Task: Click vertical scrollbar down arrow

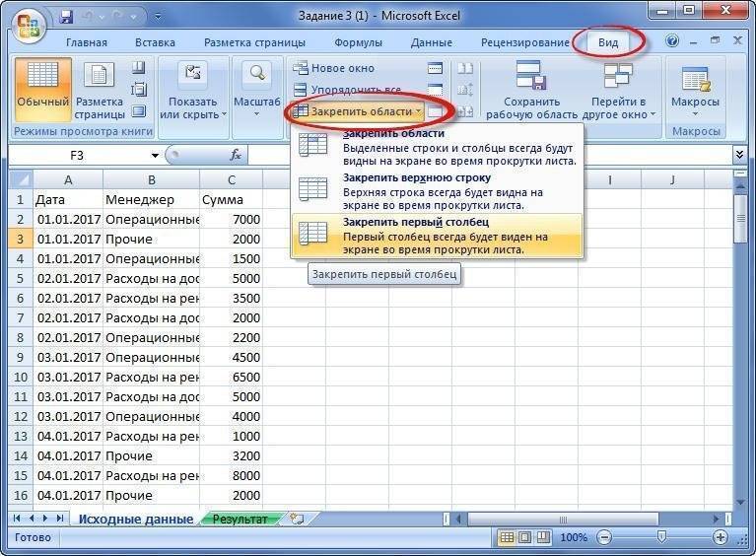Action: pyautogui.click(x=740, y=502)
